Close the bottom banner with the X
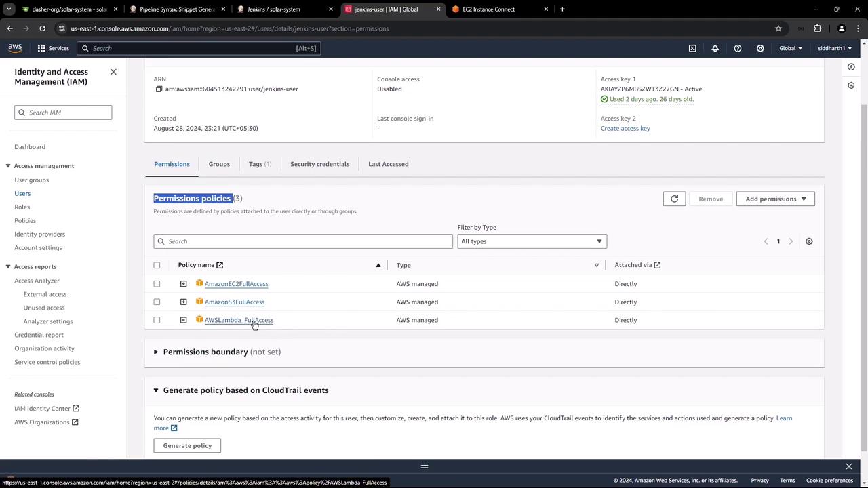This screenshot has width=868, height=488. click(x=848, y=466)
